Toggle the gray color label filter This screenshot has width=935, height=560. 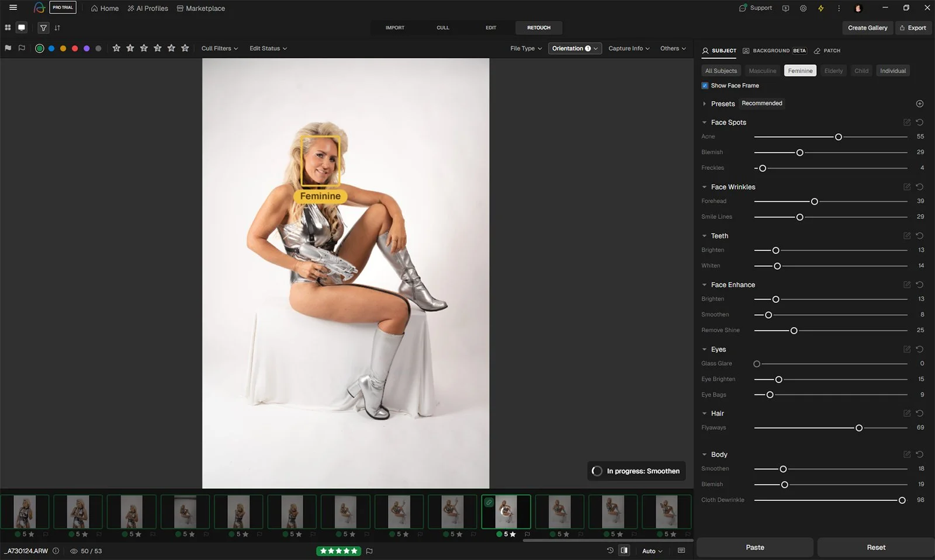click(98, 48)
